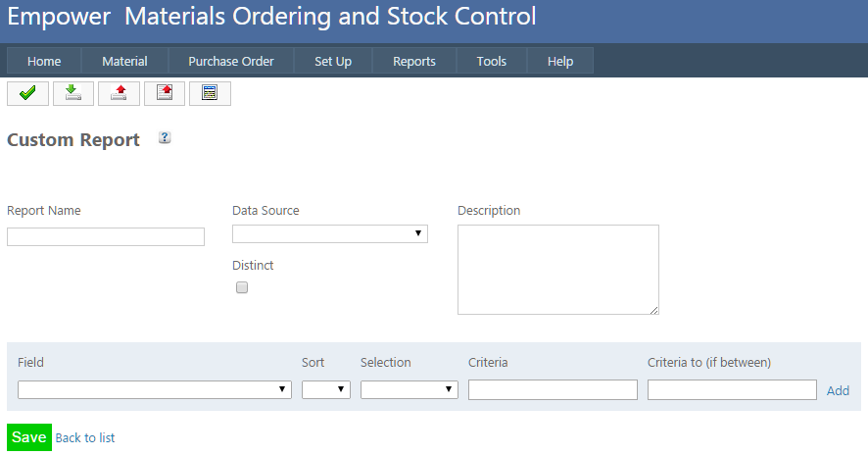Open the Reports menu
This screenshot has width=868, height=456.
coord(414,61)
